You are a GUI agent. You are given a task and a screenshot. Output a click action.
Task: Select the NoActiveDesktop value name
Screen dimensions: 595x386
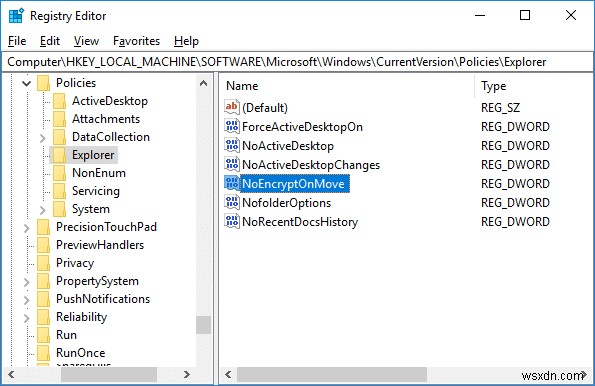click(x=288, y=146)
